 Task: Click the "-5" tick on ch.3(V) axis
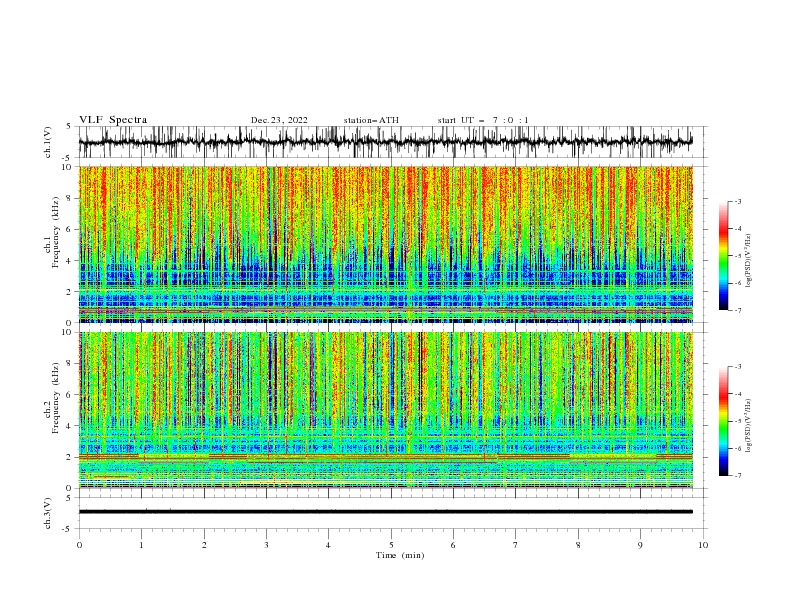click(x=68, y=529)
